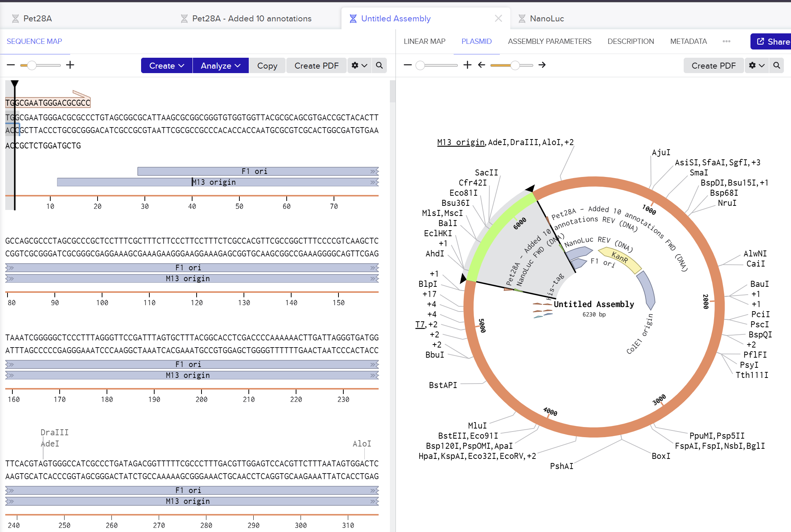Rotate plasmid with right arrow icon
The image size is (791, 532).
click(542, 65)
